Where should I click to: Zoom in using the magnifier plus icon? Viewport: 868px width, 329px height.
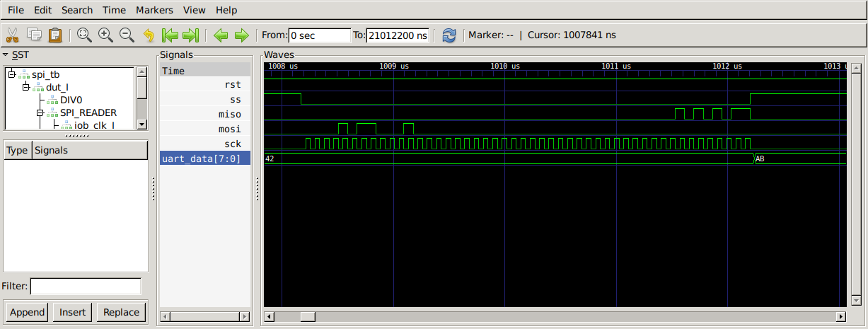point(105,35)
